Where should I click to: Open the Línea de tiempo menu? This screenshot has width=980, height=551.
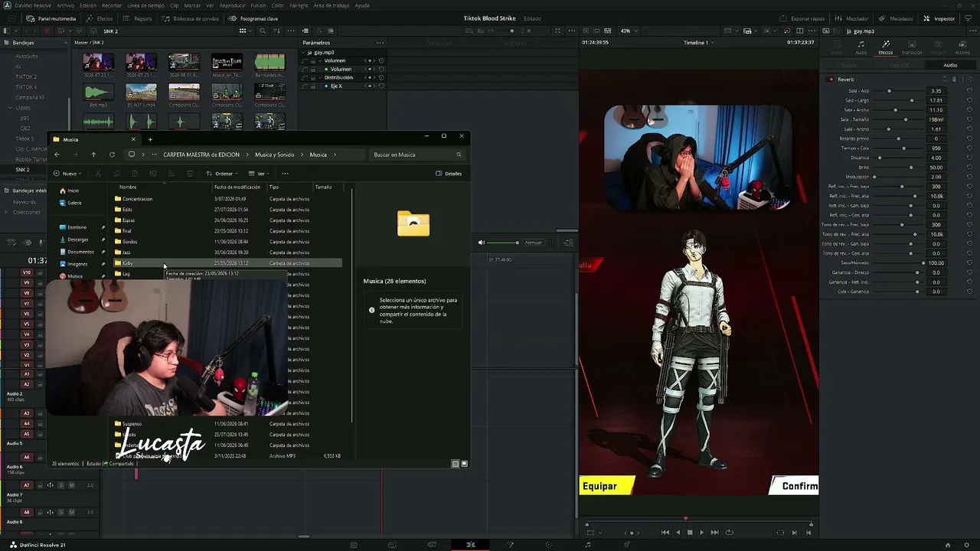(145, 5)
